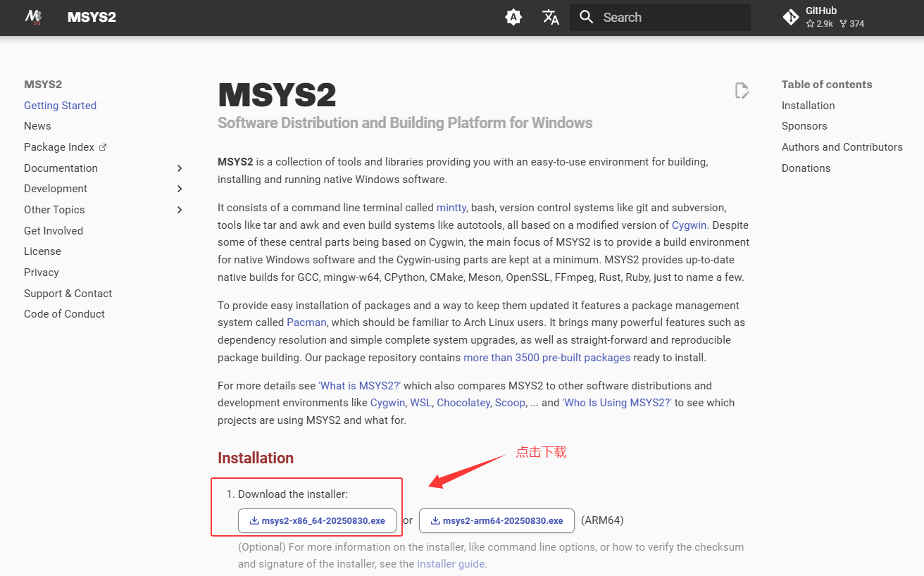924x576 pixels.
Task: Switch color palette using the header brightness toggle
Action: pyautogui.click(x=513, y=17)
